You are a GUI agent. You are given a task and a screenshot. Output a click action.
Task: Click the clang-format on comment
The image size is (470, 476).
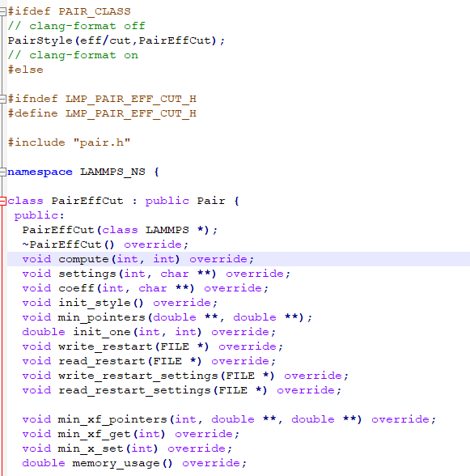pyautogui.click(x=73, y=55)
